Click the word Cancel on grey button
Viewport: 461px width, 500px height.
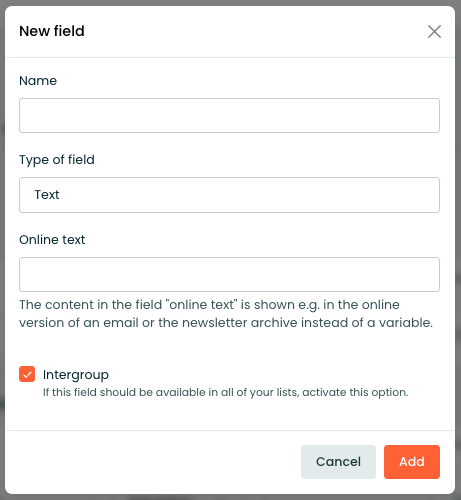(338, 462)
